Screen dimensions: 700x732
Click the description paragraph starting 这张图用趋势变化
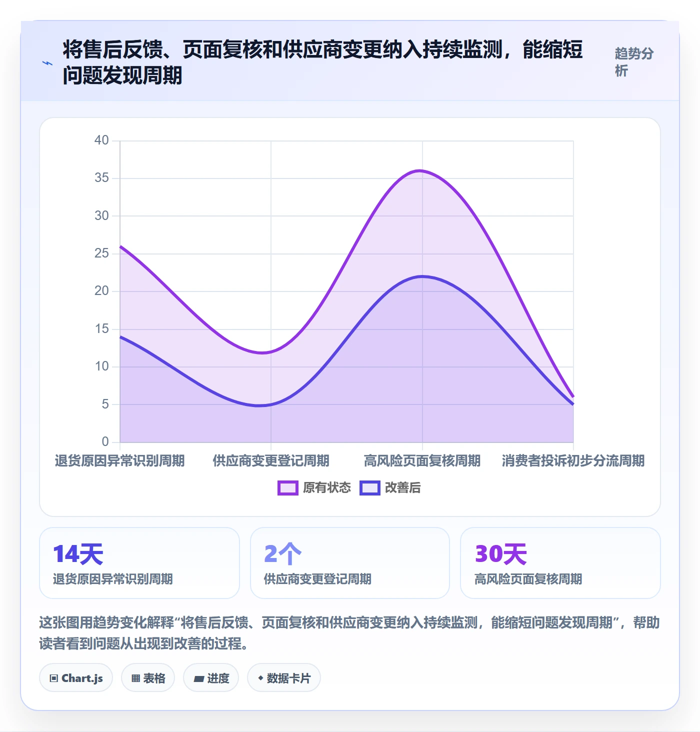point(349,633)
